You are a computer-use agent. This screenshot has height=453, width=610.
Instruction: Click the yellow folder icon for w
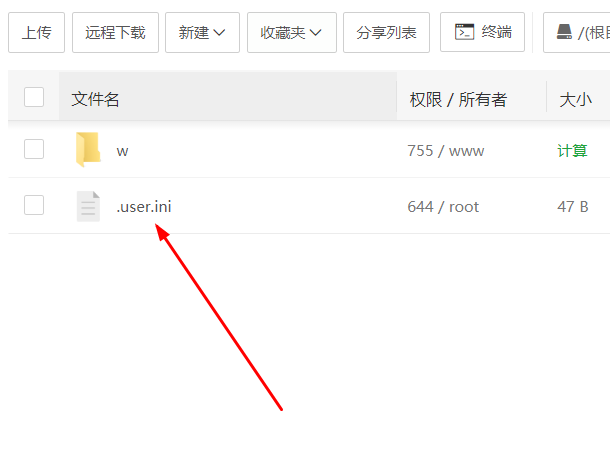[x=88, y=149]
